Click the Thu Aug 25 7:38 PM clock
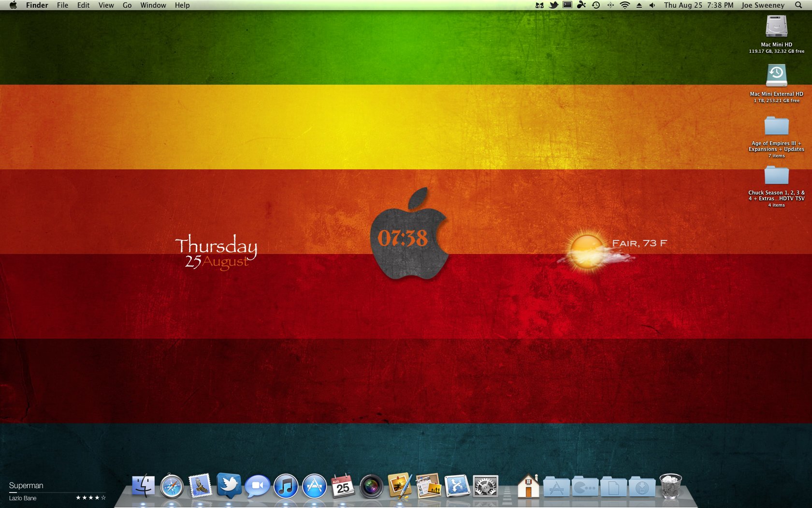 [699, 5]
